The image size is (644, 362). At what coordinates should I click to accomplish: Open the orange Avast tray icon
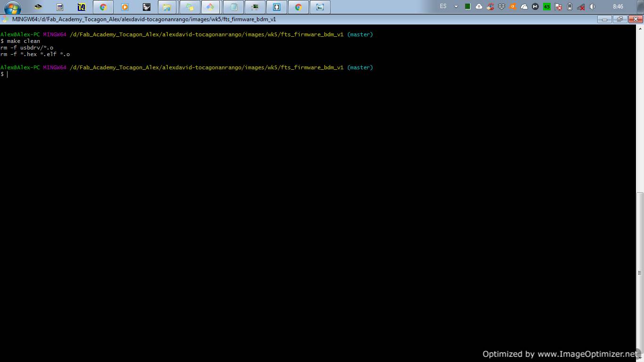click(512, 7)
